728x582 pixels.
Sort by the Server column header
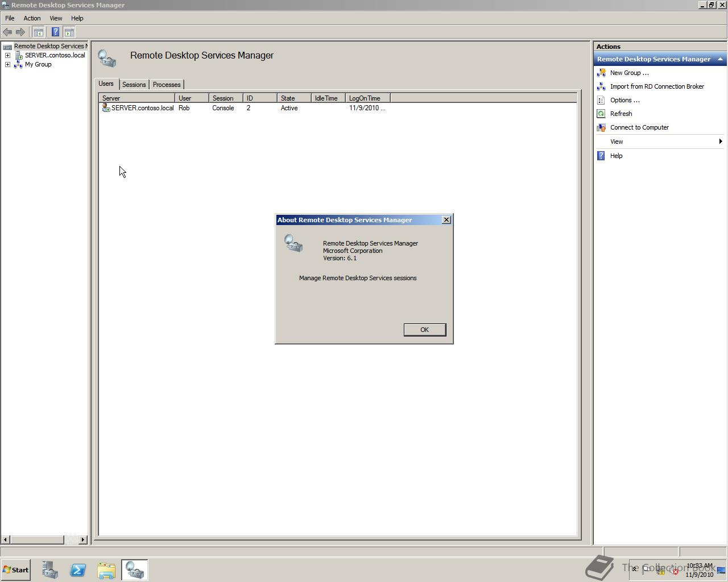pos(137,98)
